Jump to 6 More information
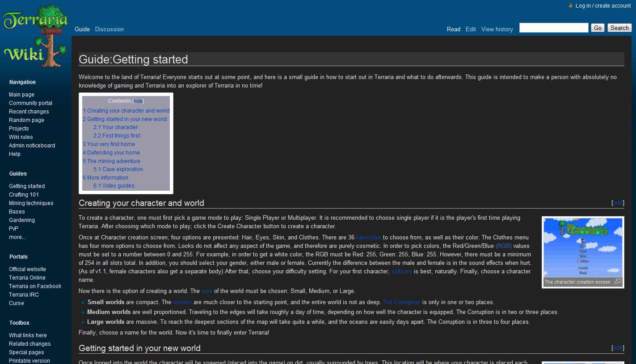 click(x=105, y=178)
